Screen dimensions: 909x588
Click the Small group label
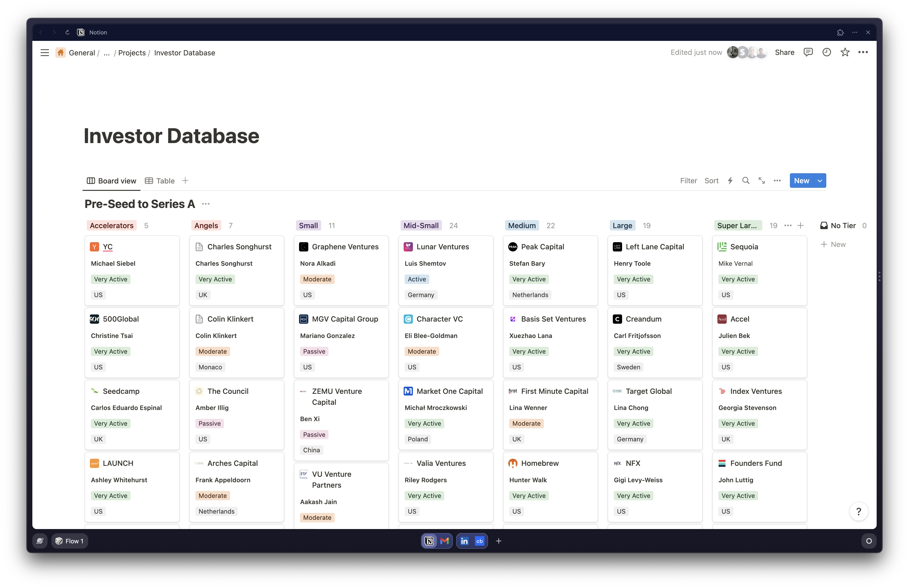pyautogui.click(x=308, y=226)
